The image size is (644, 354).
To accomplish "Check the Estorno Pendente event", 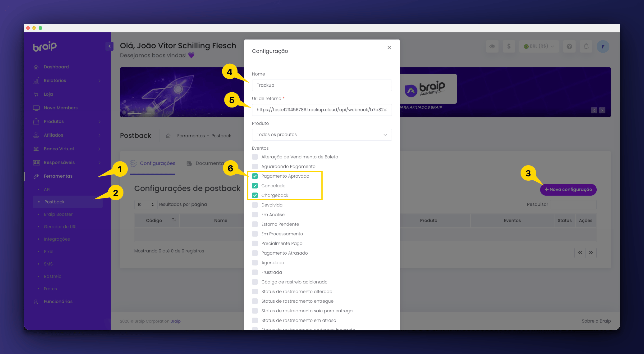I will click(255, 224).
